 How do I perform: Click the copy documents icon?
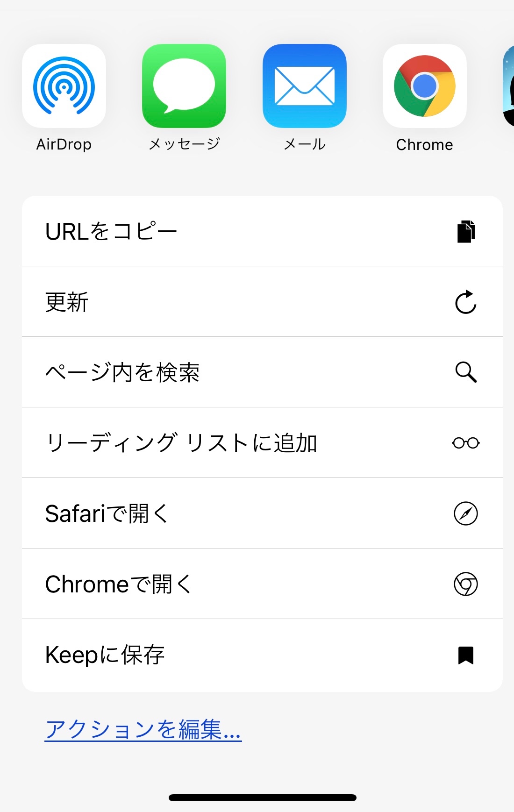pyautogui.click(x=466, y=231)
